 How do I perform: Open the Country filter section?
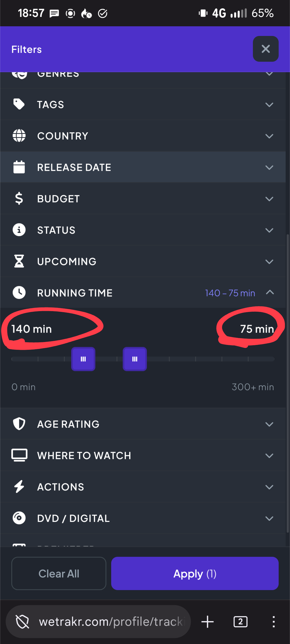tap(143, 136)
